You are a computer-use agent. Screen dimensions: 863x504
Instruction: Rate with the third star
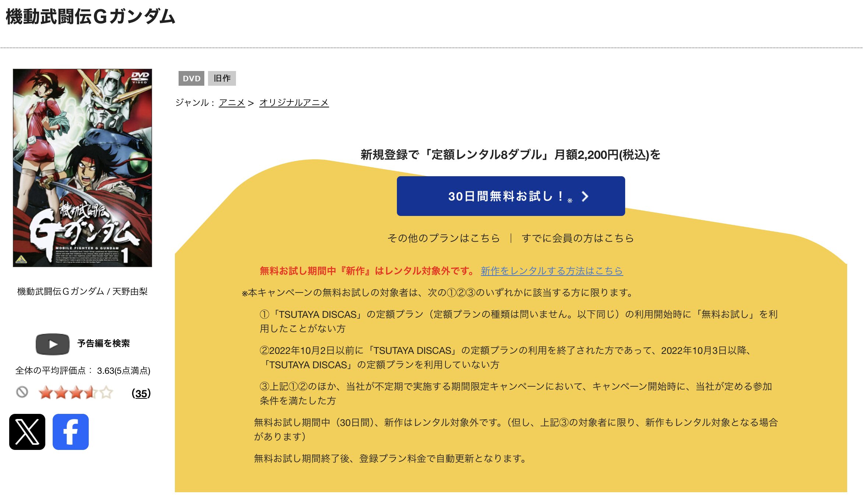(x=76, y=393)
